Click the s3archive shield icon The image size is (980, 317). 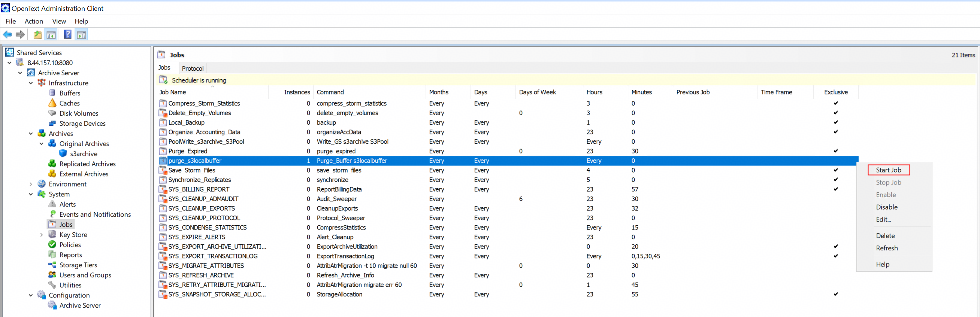coord(63,153)
